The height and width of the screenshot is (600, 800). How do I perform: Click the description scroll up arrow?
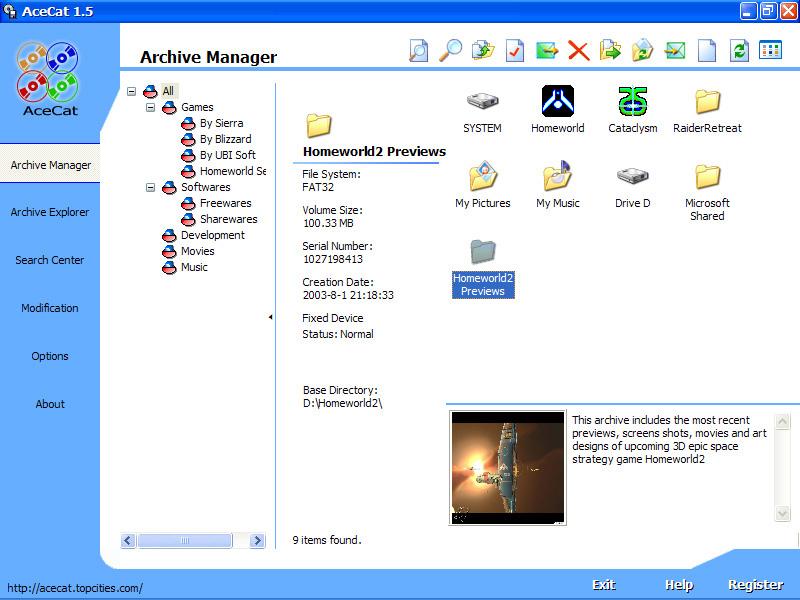[x=782, y=422]
